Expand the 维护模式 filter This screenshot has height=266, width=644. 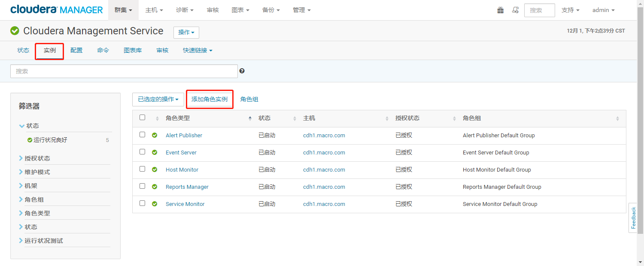pyautogui.click(x=34, y=172)
